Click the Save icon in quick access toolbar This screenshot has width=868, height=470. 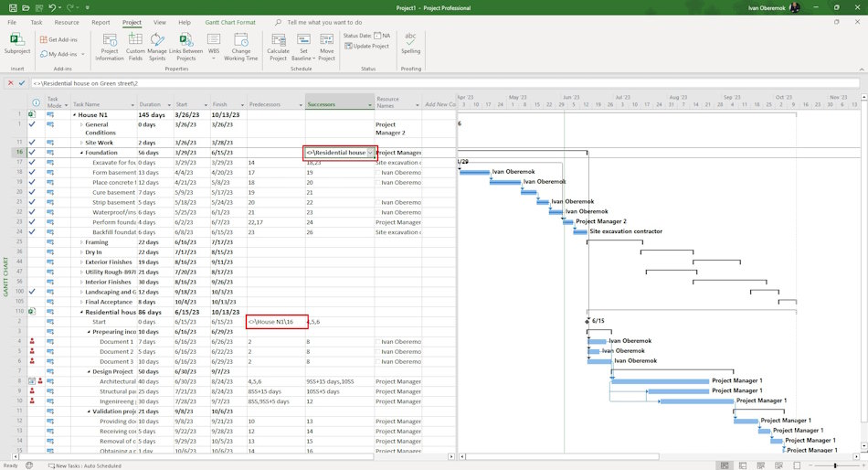click(x=13, y=7)
